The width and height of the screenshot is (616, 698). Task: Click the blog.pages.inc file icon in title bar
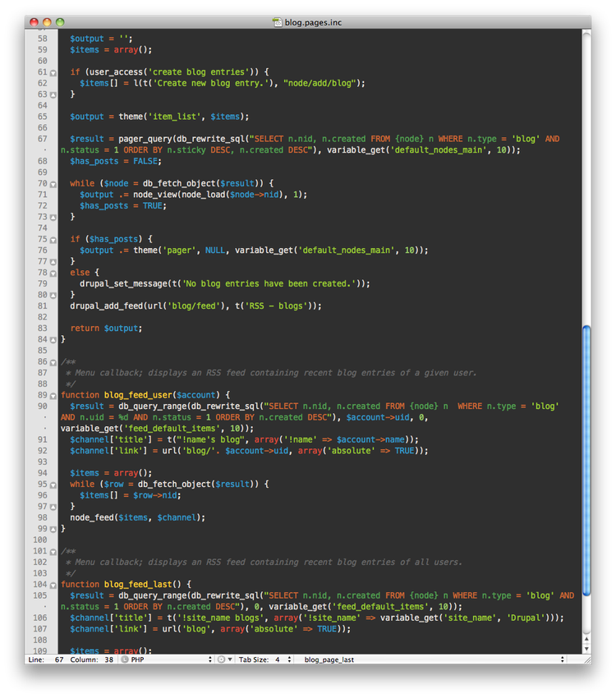[278, 22]
